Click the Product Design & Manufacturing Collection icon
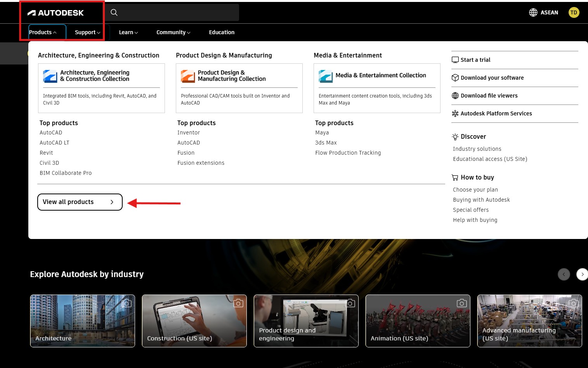 click(x=188, y=76)
